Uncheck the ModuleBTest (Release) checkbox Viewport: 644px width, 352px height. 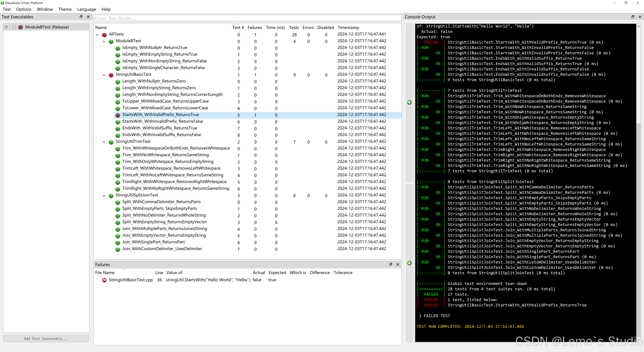pyautogui.click(x=14, y=27)
